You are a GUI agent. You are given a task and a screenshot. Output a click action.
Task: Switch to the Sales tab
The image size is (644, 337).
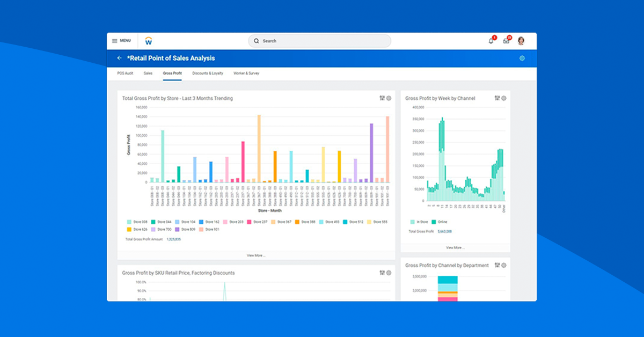(x=148, y=73)
